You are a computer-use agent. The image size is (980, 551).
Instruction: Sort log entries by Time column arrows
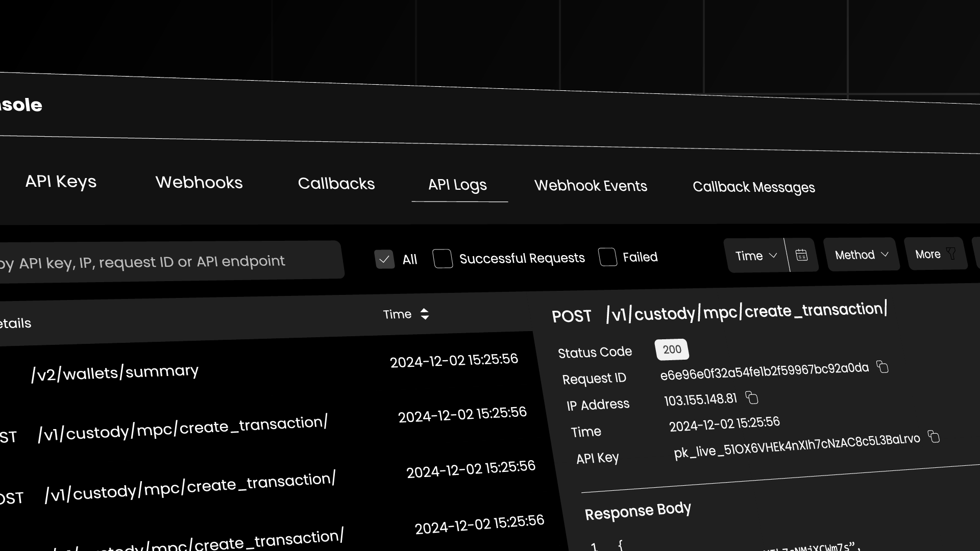point(424,314)
